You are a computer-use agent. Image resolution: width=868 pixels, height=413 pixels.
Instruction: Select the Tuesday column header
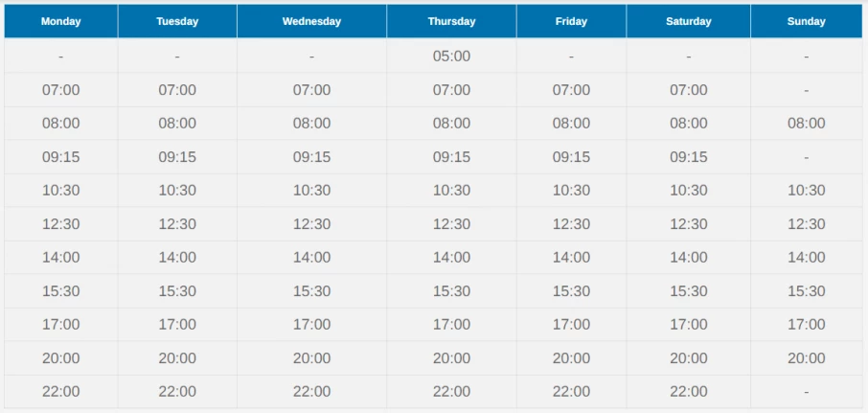[177, 22]
